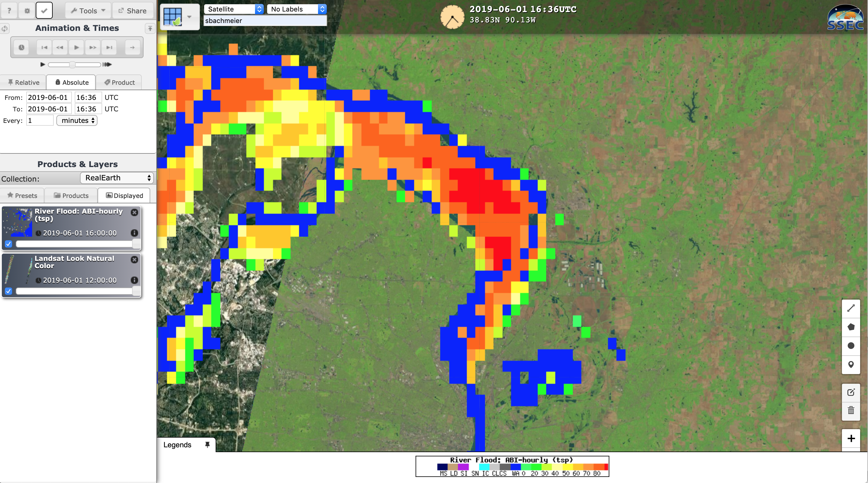Collapse the Animation & Times panel
This screenshot has width=868, height=483.
tap(150, 28)
